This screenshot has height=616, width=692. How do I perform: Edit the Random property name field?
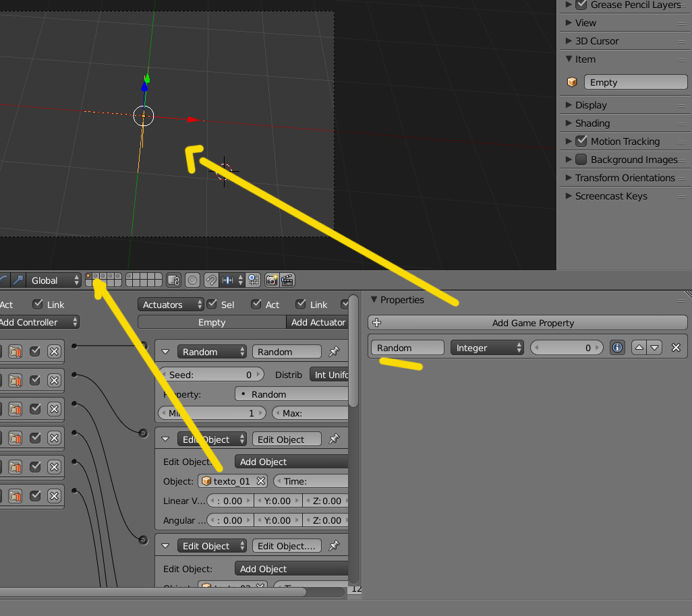[x=407, y=348]
